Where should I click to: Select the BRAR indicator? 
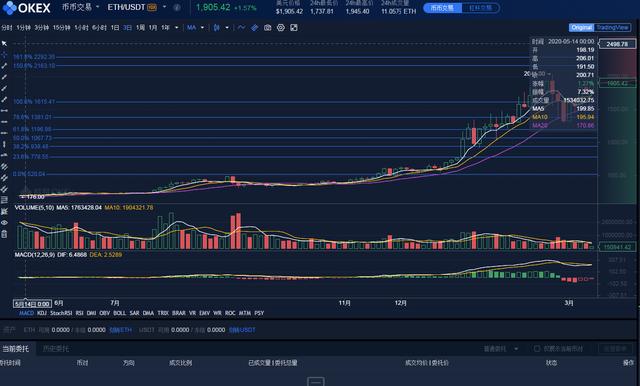point(179,313)
